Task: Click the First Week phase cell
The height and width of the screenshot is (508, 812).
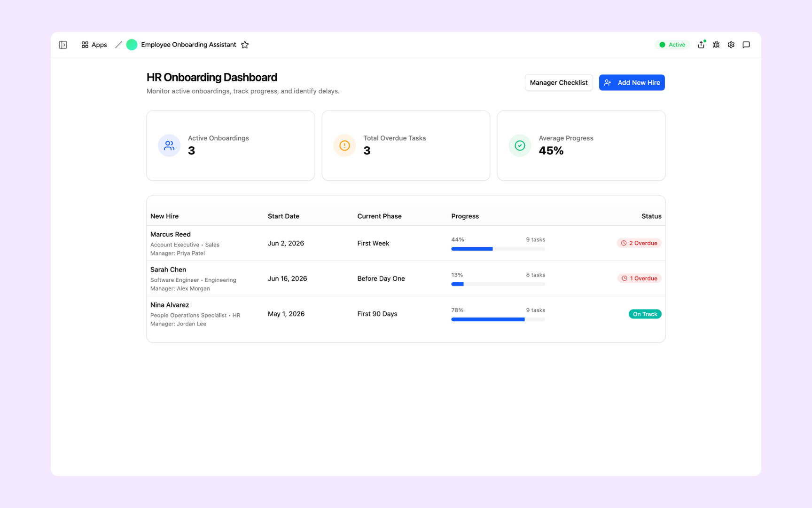Action: (x=373, y=243)
